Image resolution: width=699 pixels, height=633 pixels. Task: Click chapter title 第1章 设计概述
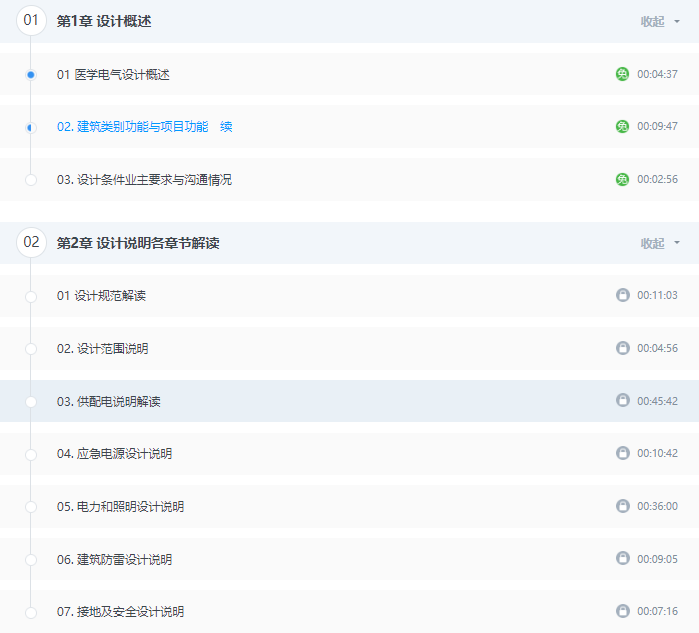(x=104, y=21)
